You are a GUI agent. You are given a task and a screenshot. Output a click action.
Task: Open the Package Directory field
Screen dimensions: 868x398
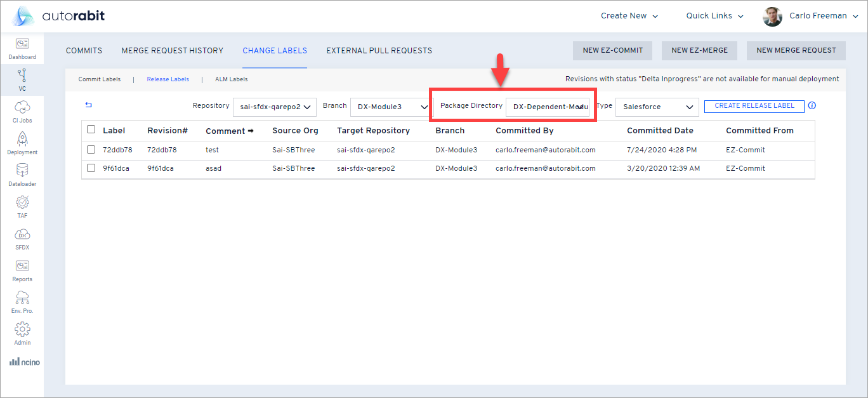[x=548, y=107]
